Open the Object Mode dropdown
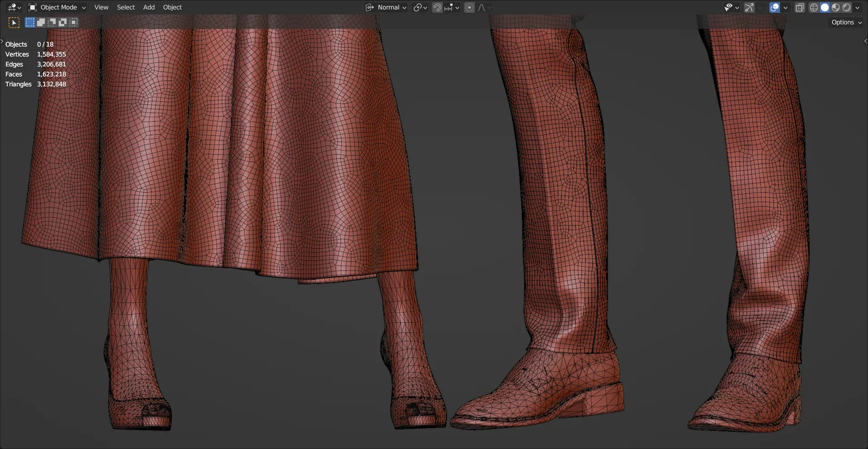The height and width of the screenshot is (449, 868). tap(57, 7)
